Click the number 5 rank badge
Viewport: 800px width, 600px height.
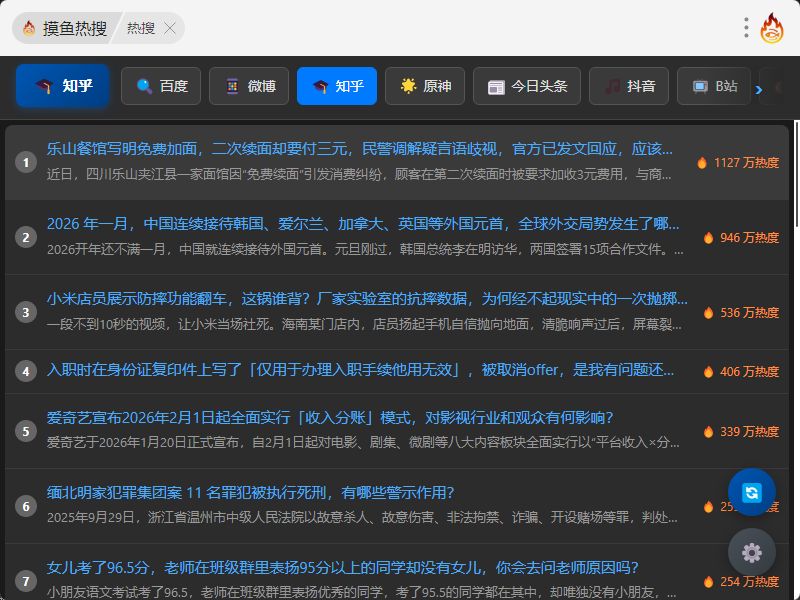tap(26, 431)
